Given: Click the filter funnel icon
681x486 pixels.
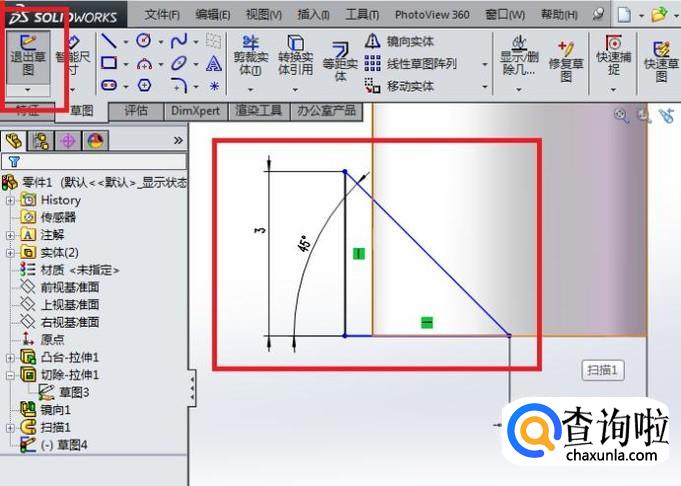Looking at the screenshot, I should 14,162.
